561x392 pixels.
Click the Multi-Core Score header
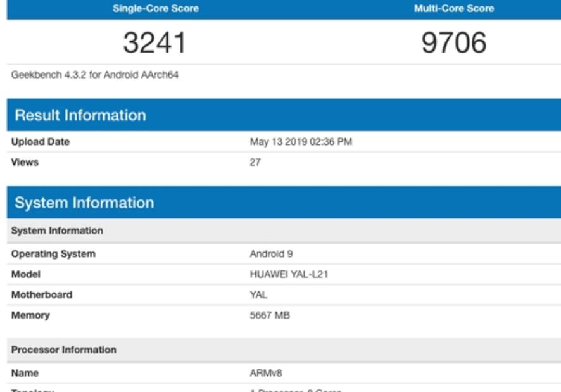453,9
